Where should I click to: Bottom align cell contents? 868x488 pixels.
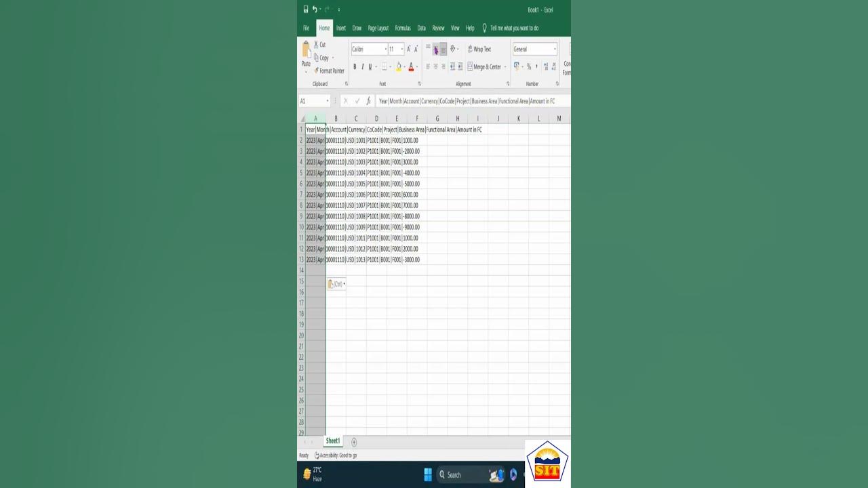tap(443, 49)
